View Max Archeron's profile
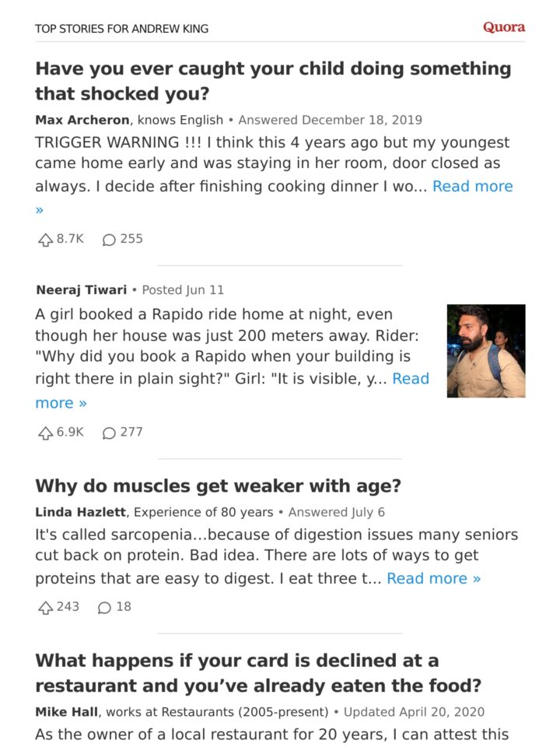 tap(82, 120)
